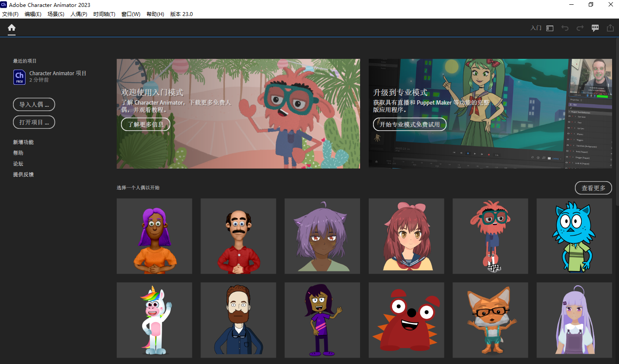This screenshot has height=364, width=619.
Task: Click 开始专业模式免费试用 button
Action: 409,125
